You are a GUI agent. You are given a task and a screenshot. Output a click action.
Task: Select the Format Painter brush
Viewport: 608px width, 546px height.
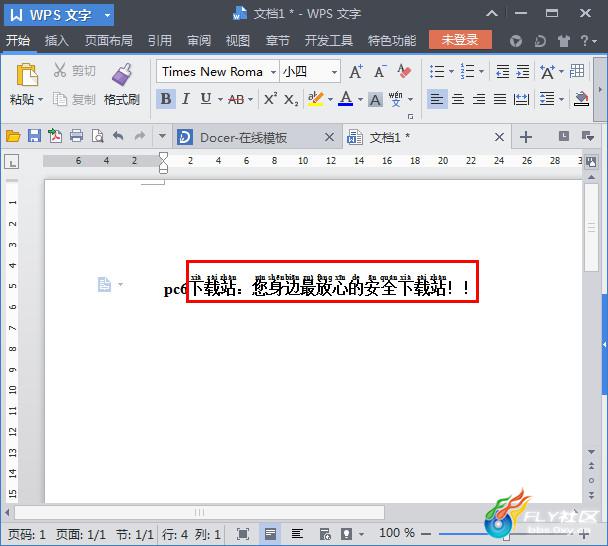coord(122,74)
